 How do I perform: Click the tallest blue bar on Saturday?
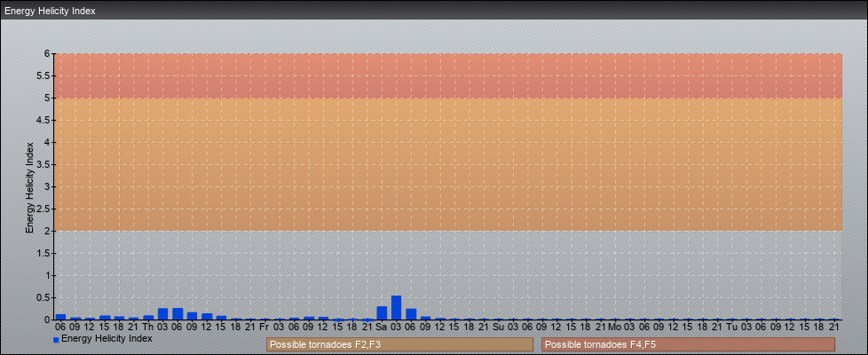pos(397,307)
